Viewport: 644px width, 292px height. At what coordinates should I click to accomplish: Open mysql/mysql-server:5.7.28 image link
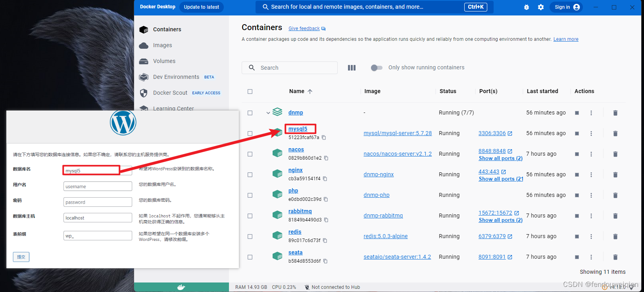coord(398,133)
